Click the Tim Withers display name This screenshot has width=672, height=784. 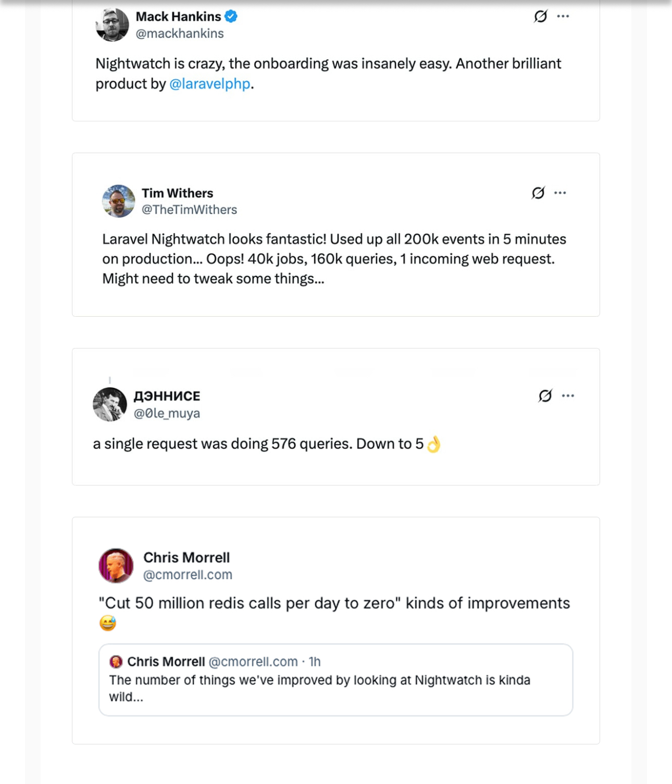click(x=177, y=193)
